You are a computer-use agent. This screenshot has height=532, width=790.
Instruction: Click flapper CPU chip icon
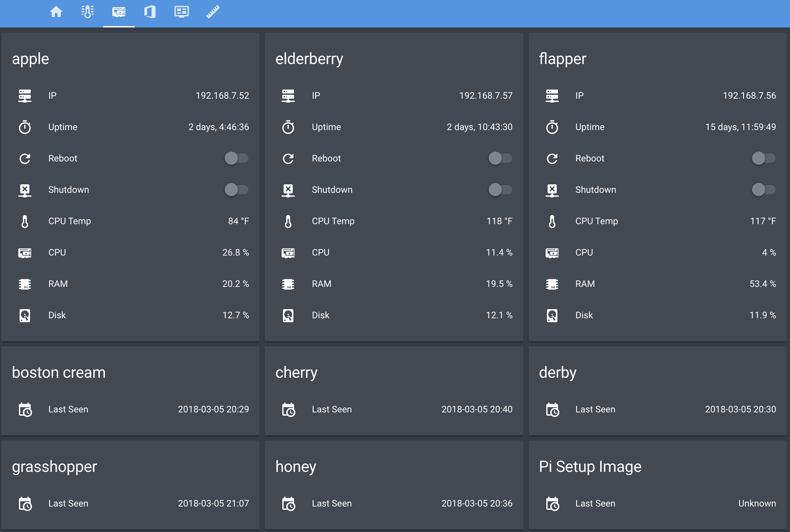[x=552, y=253]
